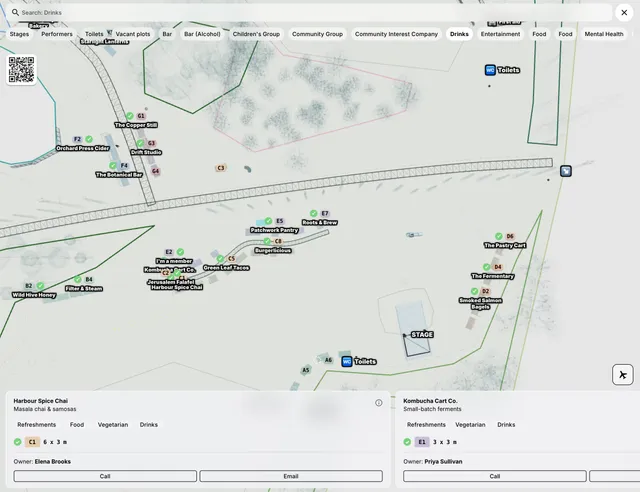The image size is (640, 492).
Task: Click Patchwork Pantry map label
Action: pos(274,230)
